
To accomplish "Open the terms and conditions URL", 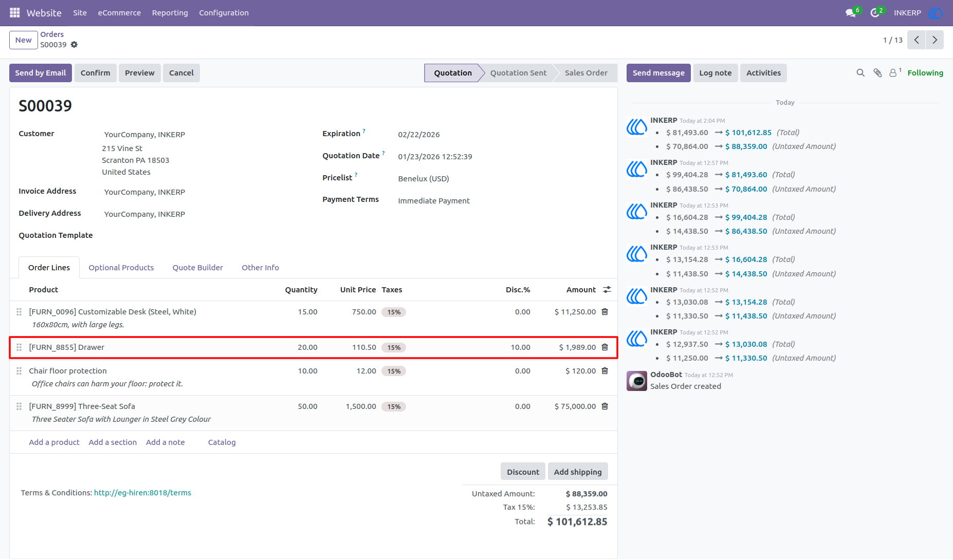I will (142, 493).
